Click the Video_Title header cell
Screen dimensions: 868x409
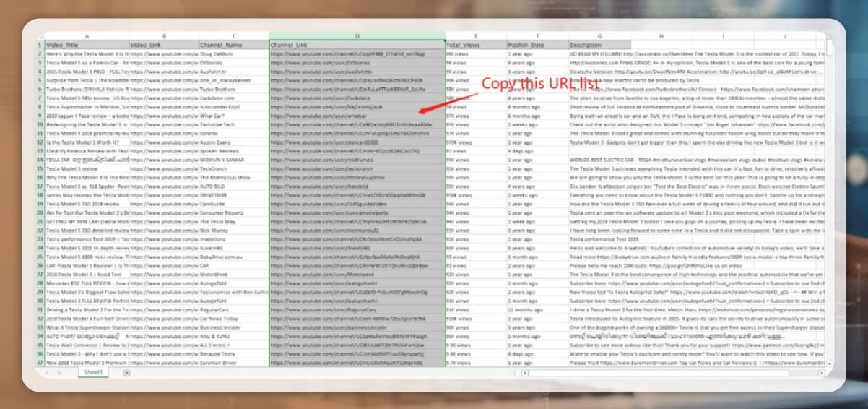click(87, 45)
